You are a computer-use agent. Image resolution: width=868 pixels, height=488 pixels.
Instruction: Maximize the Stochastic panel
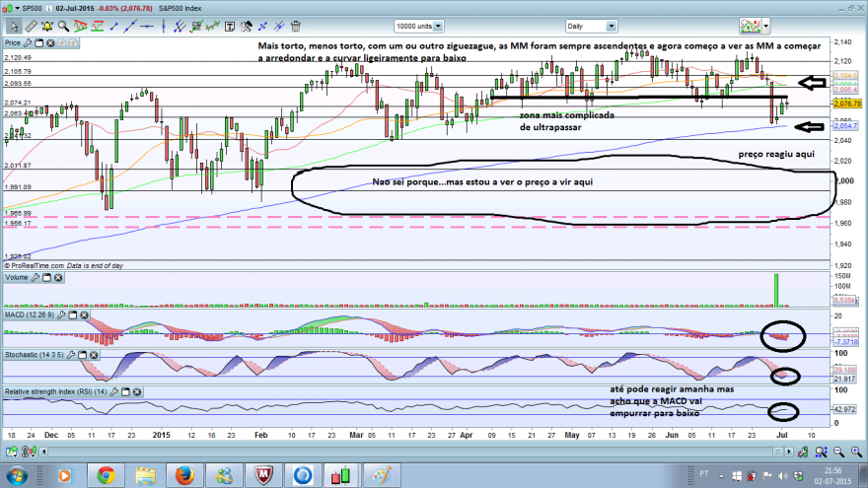tap(83, 355)
